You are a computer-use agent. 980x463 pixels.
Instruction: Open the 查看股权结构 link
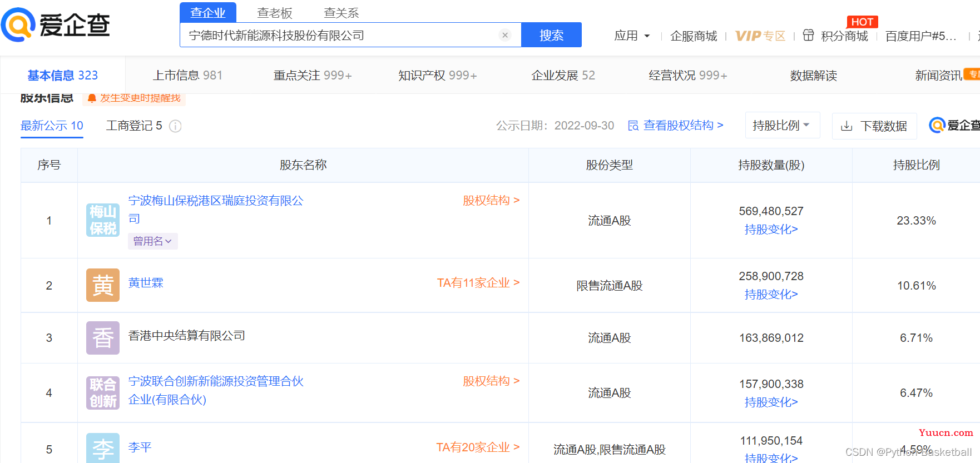coord(684,125)
